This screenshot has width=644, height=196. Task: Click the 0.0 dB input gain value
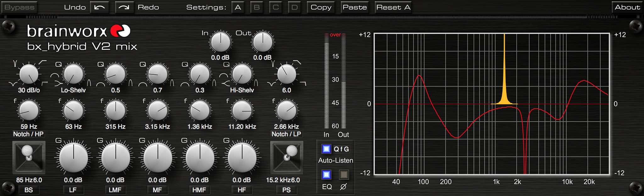[220, 58]
